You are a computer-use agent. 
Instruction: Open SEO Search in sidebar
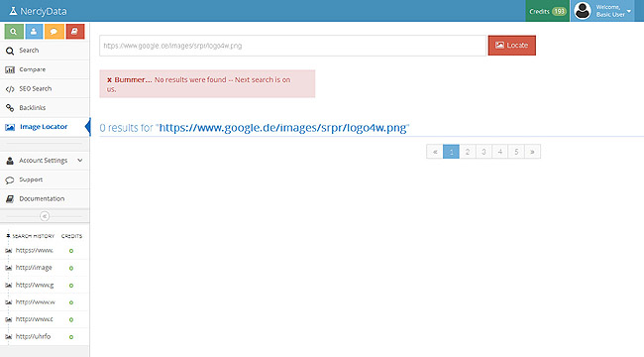pos(45,88)
